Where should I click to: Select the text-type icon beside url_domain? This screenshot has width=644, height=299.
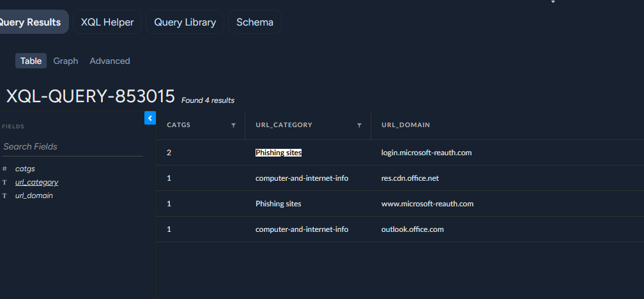click(x=4, y=196)
